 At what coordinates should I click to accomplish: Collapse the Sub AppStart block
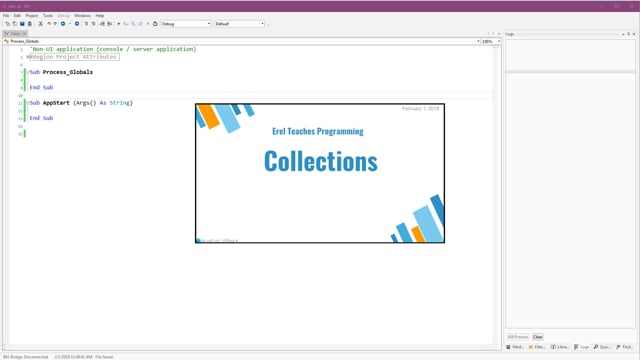tap(28, 103)
